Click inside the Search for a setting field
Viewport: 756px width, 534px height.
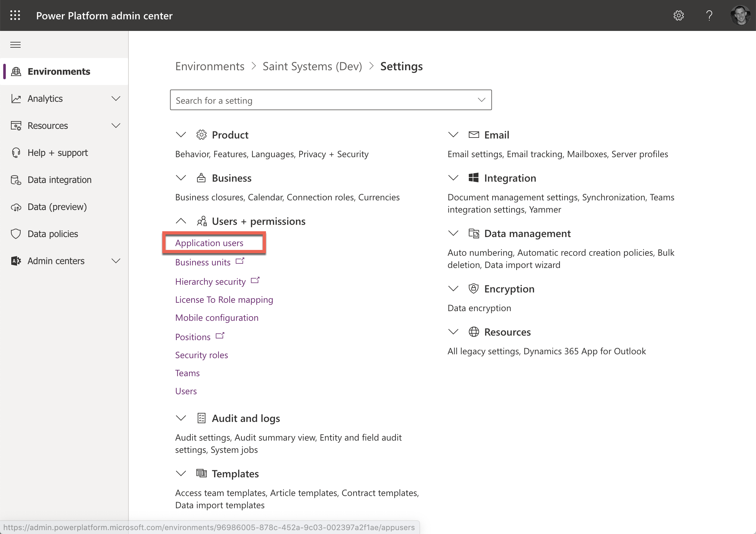click(296, 100)
